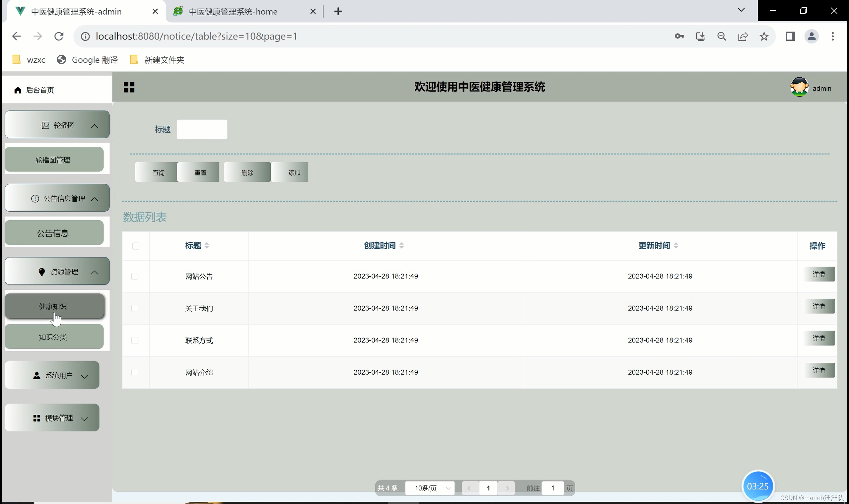Click the 标题 search input field
This screenshot has height=504, width=849.
point(202,129)
